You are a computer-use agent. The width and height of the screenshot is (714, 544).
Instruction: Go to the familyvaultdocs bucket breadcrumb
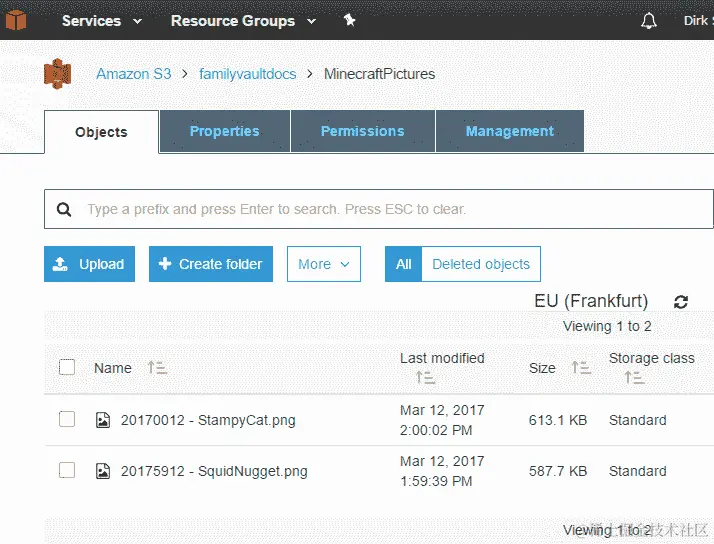coord(248,74)
